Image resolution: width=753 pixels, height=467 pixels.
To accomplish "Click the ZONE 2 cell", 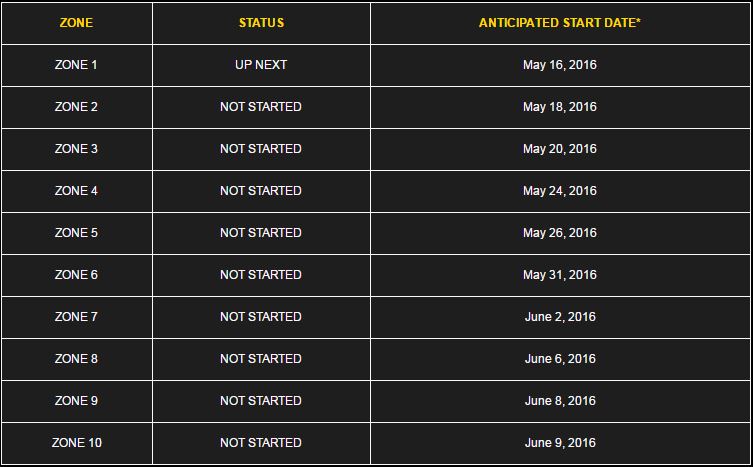I will tap(76, 107).
